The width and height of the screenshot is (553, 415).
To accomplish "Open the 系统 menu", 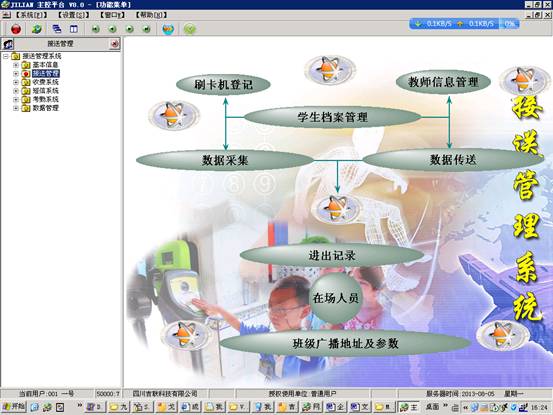I will 31,15.
